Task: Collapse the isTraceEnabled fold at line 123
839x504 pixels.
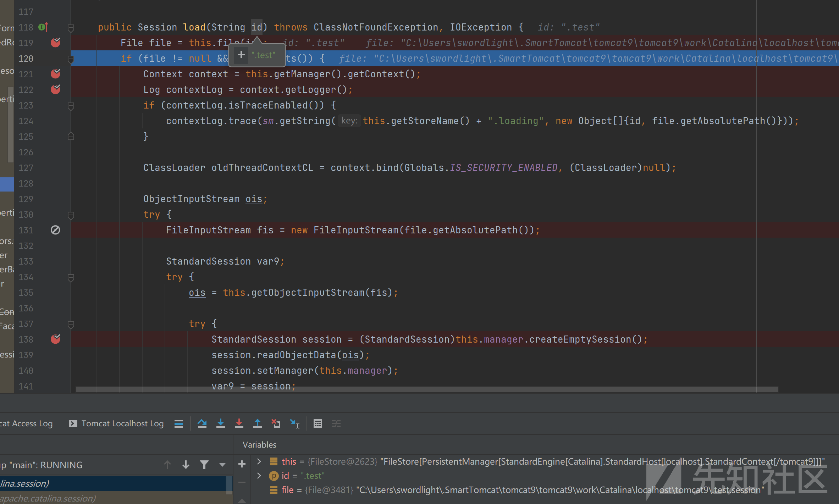Action: click(x=71, y=105)
